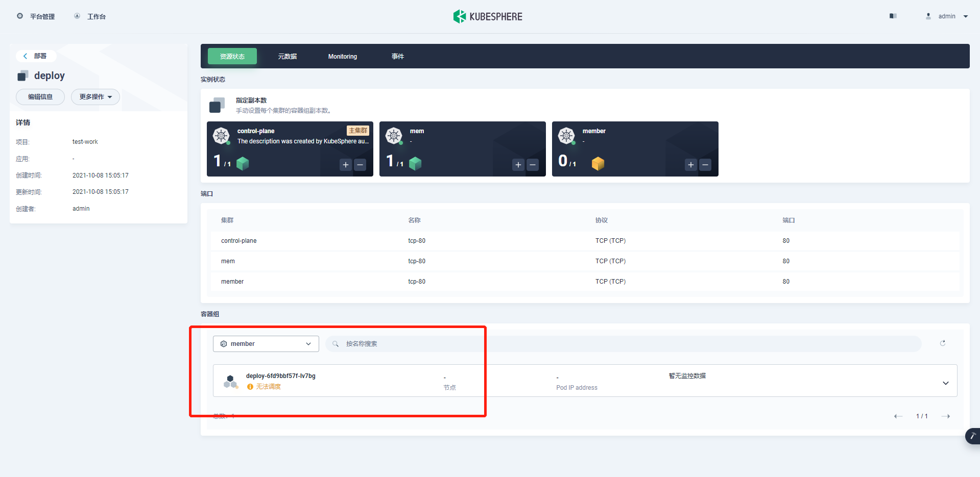Go to previous page of pods
Image resolution: width=980 pixels, height=477 pixels.
tap(898, 416)
